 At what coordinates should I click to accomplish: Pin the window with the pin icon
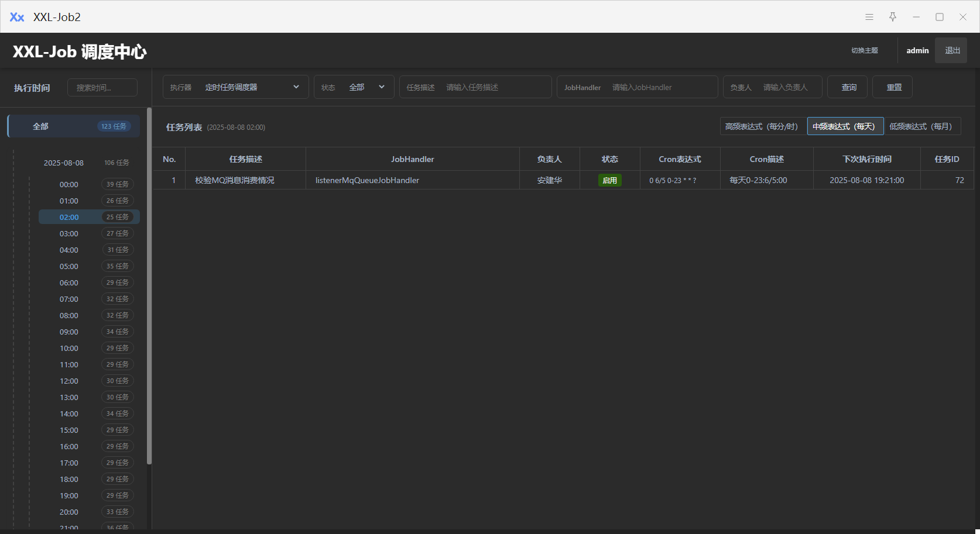(893, 17)
